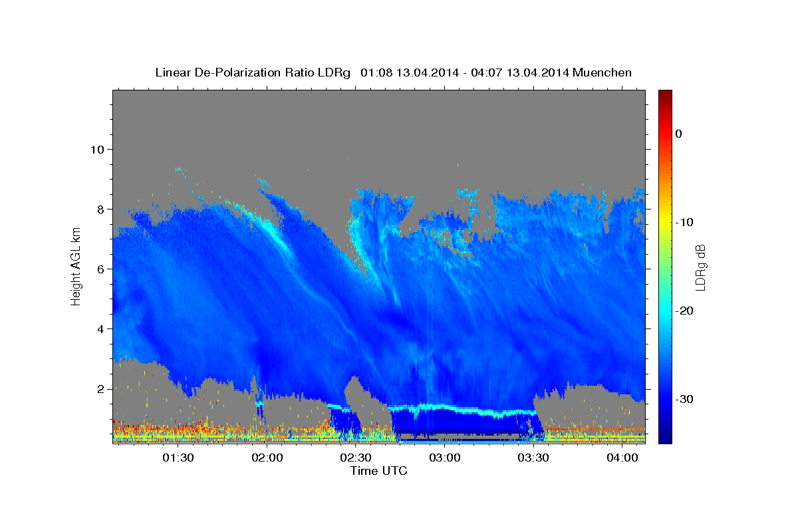Image resolution: width=798 pixels, height=532 pixels.
Task: Click the '2' height tick label
Action: pos(100,388)
